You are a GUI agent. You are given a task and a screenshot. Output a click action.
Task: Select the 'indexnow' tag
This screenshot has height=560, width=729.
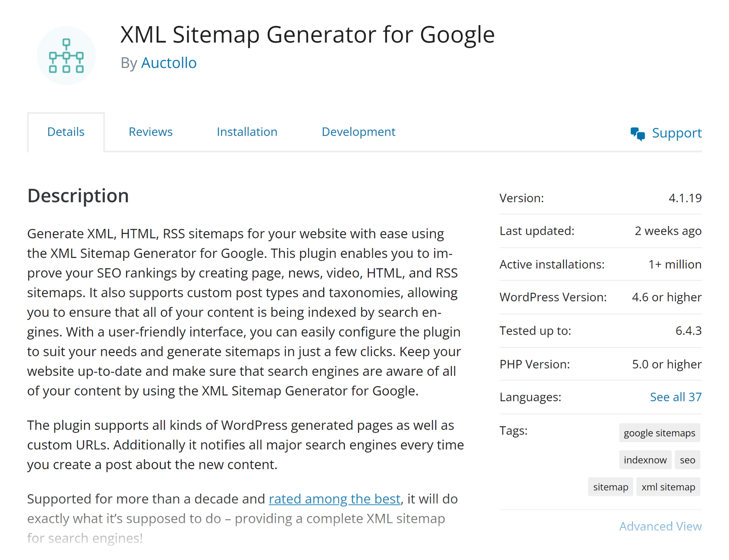645,460
